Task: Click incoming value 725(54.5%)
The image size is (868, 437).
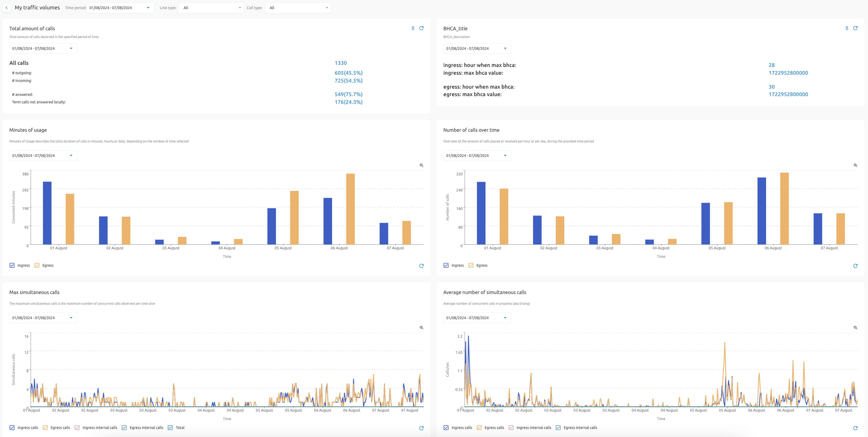Action: point(348,81)
